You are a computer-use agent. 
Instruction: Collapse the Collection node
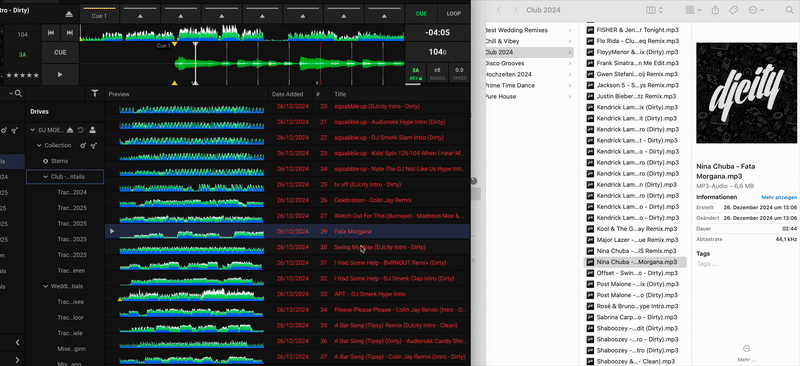39,145
